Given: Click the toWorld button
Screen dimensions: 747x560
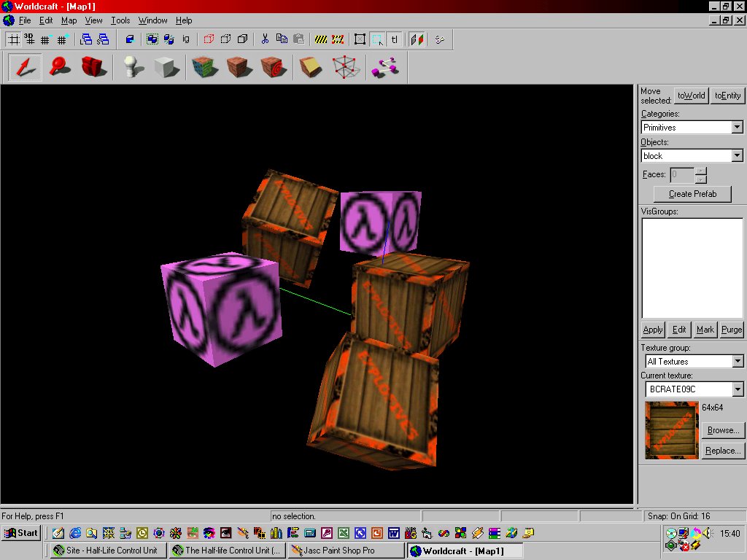Looking at the screenshot, I should [692, 96].
